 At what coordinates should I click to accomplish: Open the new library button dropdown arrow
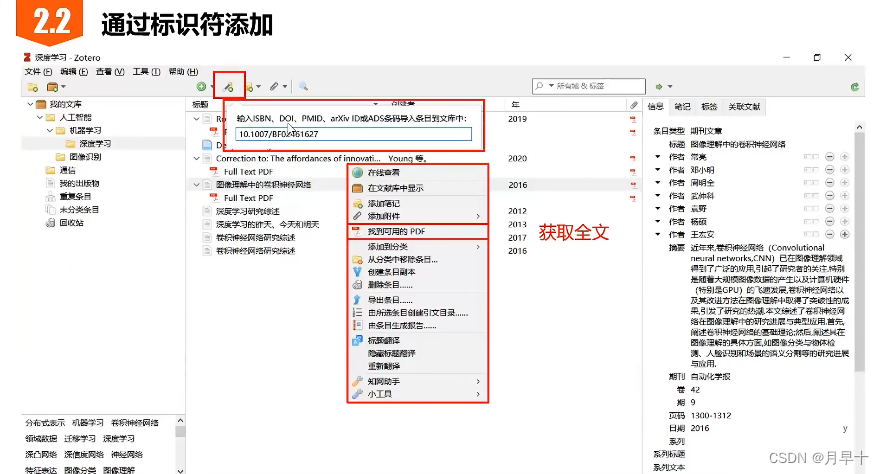click(63, 87)
